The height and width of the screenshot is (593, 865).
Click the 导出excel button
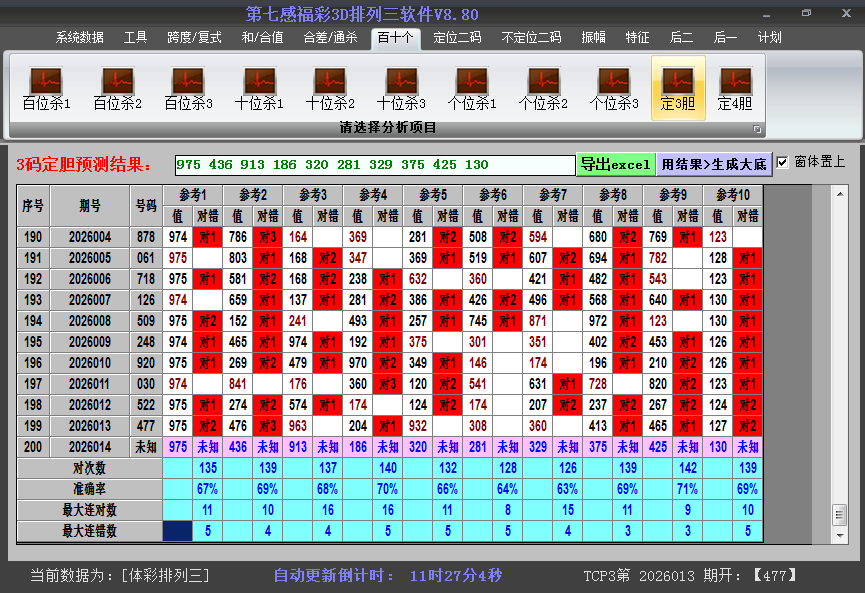(616, 165)
